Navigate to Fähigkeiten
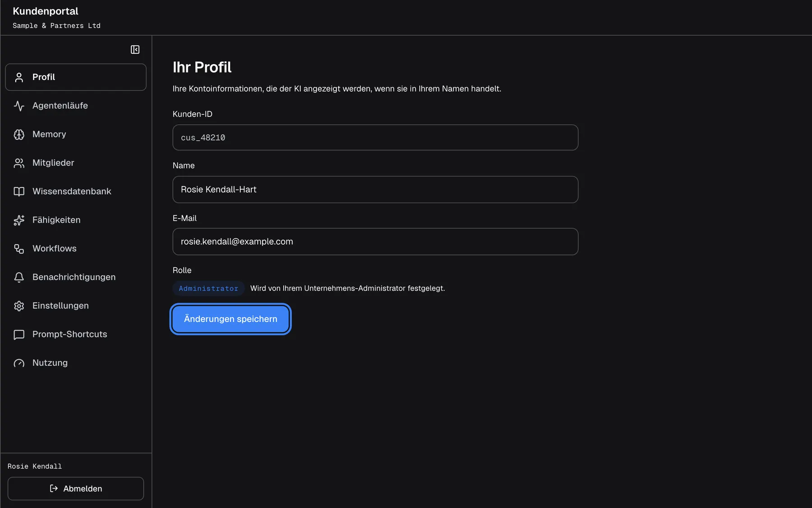The width and height of the screenshot is (812, 508). pos(76,220)
